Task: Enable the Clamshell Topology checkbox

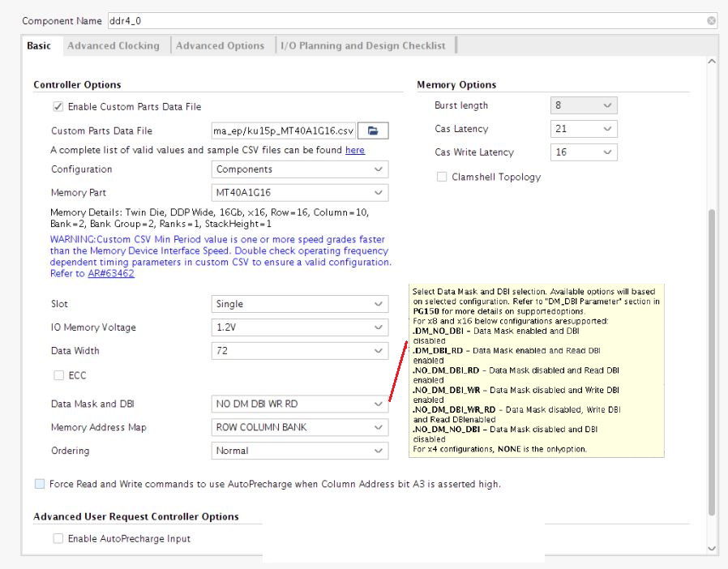Action: tap(442, 177)
